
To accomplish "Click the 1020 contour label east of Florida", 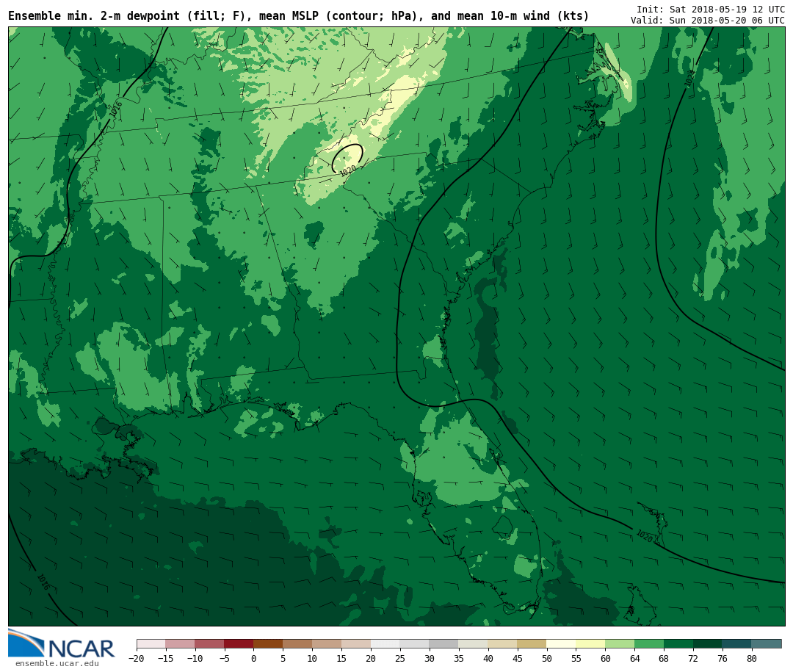I will click(x=644, y=536).
